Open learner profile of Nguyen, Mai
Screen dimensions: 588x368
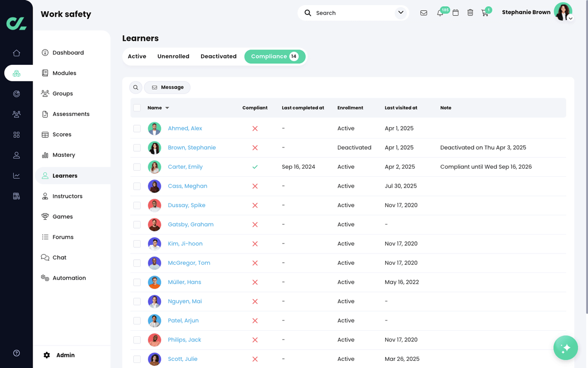click(x=185, y=301)
